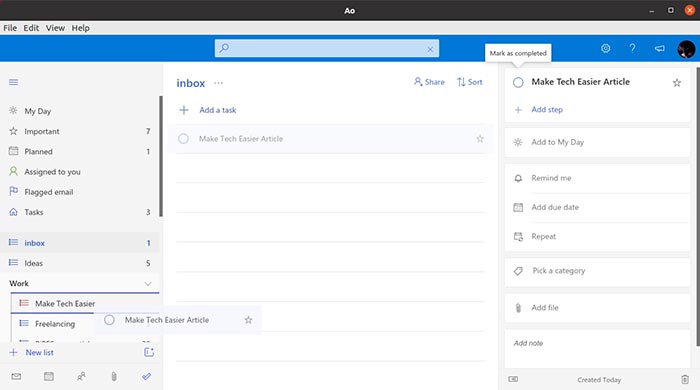Click the Add note field
Screen dimensions: 700x390
(x=597, y=349)
